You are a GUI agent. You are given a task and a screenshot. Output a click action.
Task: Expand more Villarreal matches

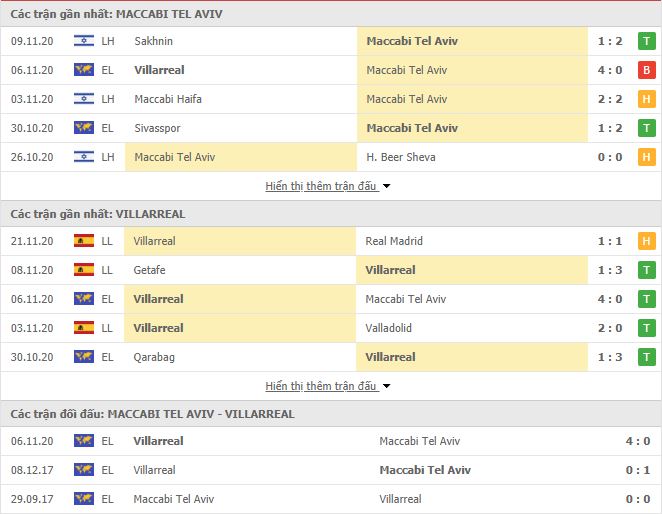click(321, 386)
